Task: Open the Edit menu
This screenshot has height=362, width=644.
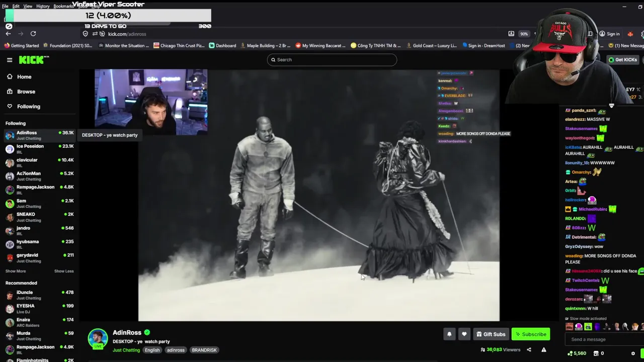Action: [16, 6]
